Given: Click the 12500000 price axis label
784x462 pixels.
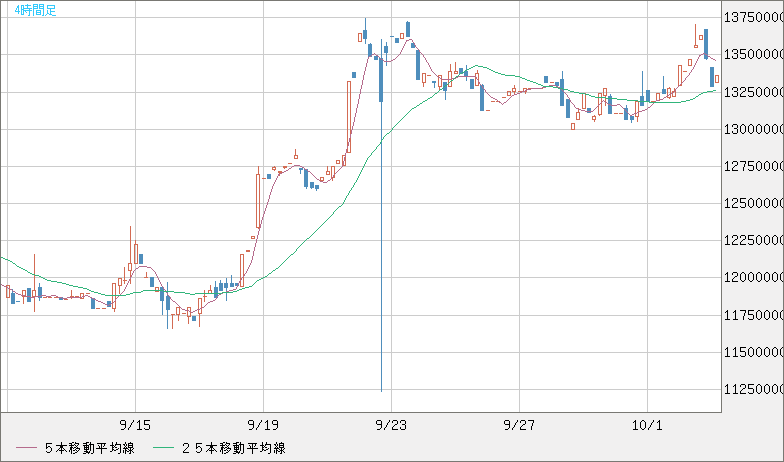Looking at the screenshot, I should [x=754, y=203].
